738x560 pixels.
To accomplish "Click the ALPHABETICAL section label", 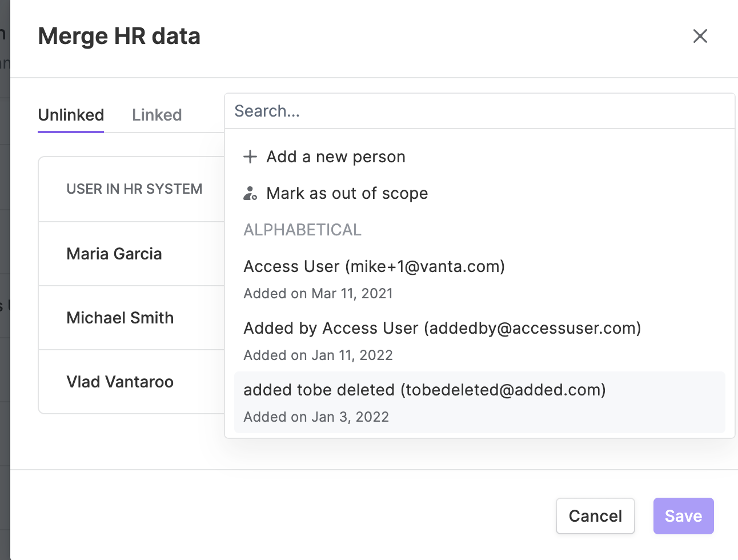I will tap(302, 230).
